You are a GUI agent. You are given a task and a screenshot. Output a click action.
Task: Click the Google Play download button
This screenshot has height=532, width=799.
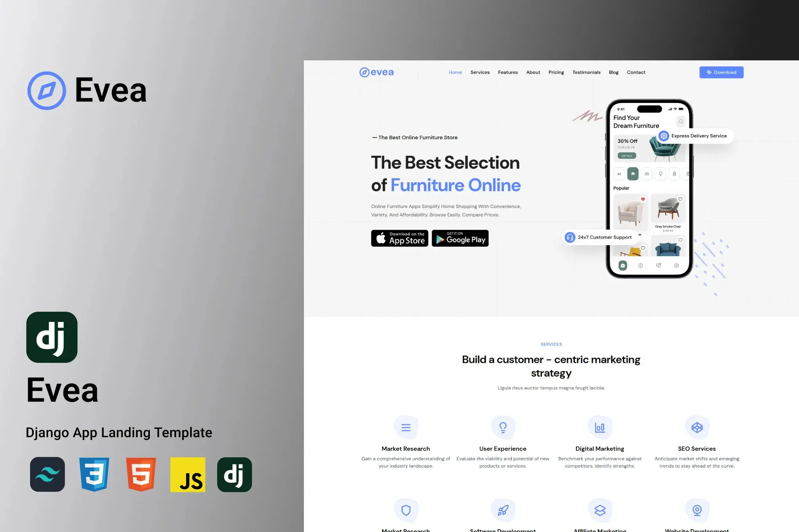point(460,238)
